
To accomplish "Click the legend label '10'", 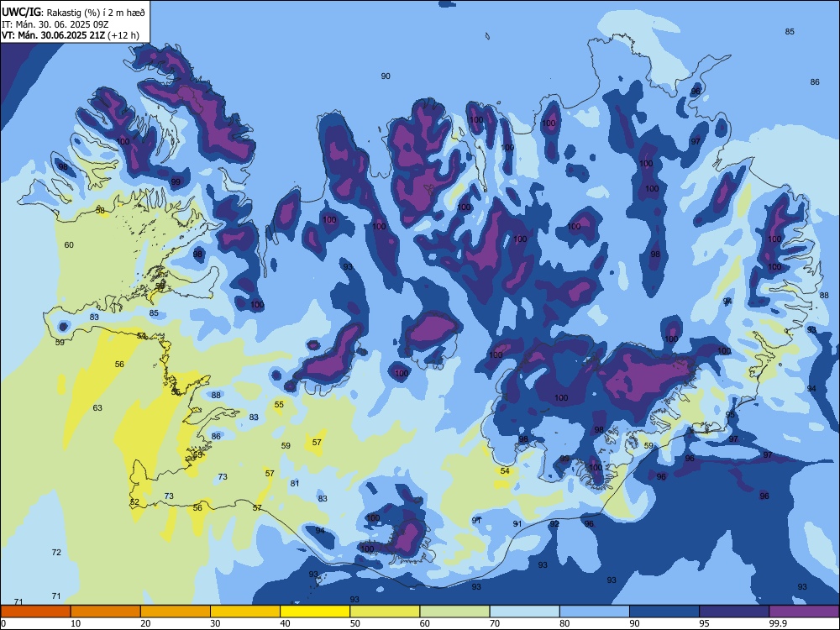I will [x=76, y=623].
